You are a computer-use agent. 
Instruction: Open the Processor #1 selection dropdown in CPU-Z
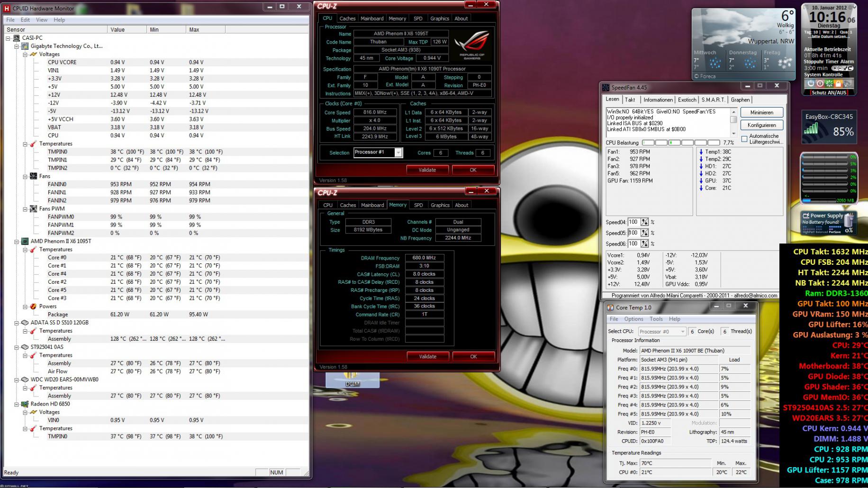click(398, 153)
